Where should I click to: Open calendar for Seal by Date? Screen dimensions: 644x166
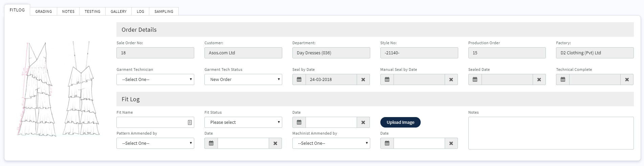[299, 80]
